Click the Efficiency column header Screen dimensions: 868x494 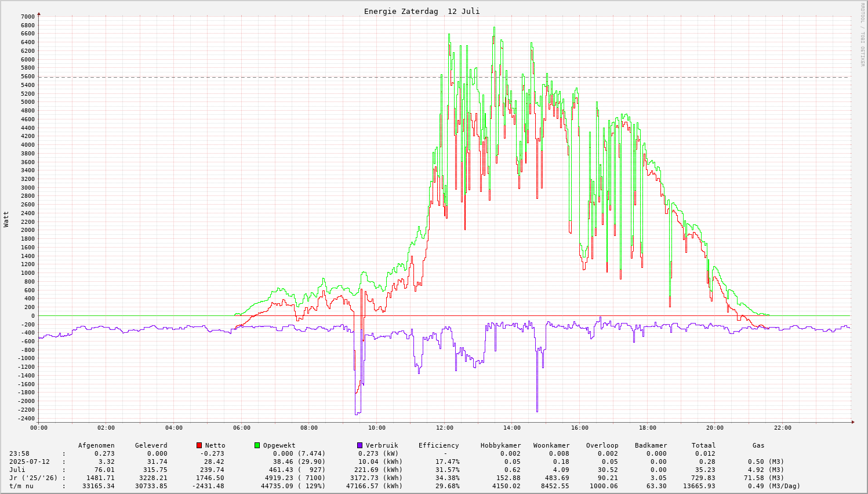point(438,445)
